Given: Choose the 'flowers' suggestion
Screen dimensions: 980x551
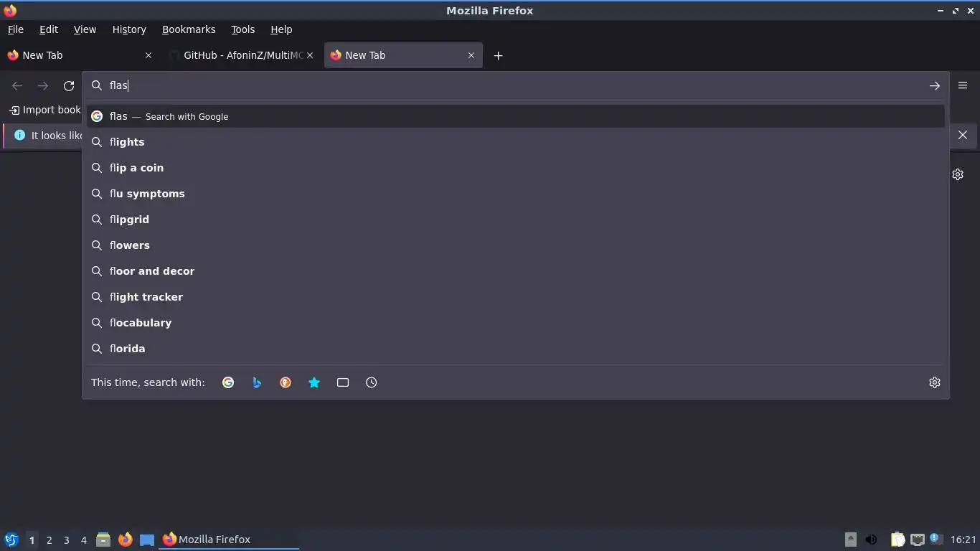Looking at the screenshot, I should pyautogui.click(x=515, y=245).
